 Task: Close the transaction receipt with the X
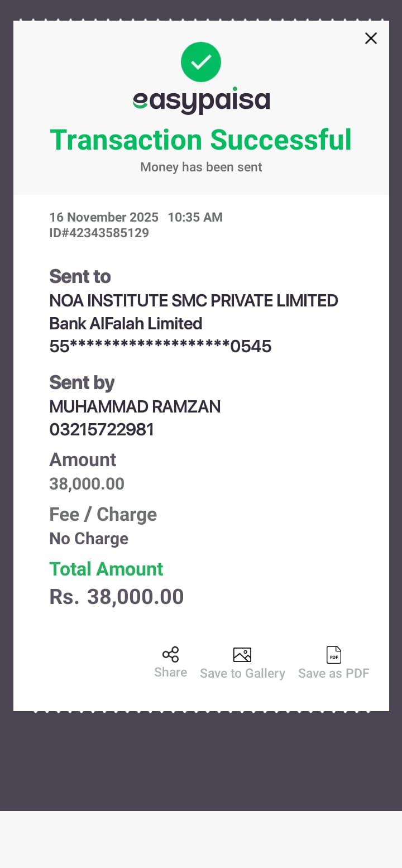point(371,39)
